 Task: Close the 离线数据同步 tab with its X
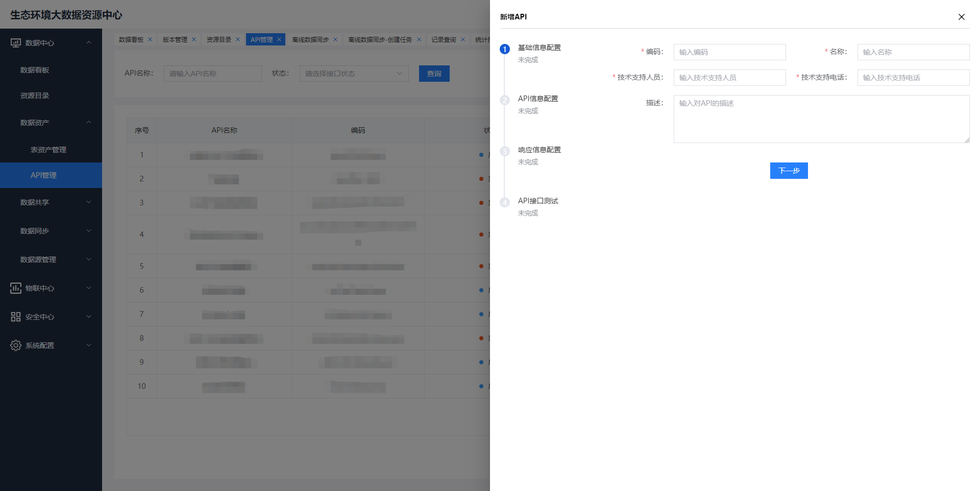(x=335, y=39)
